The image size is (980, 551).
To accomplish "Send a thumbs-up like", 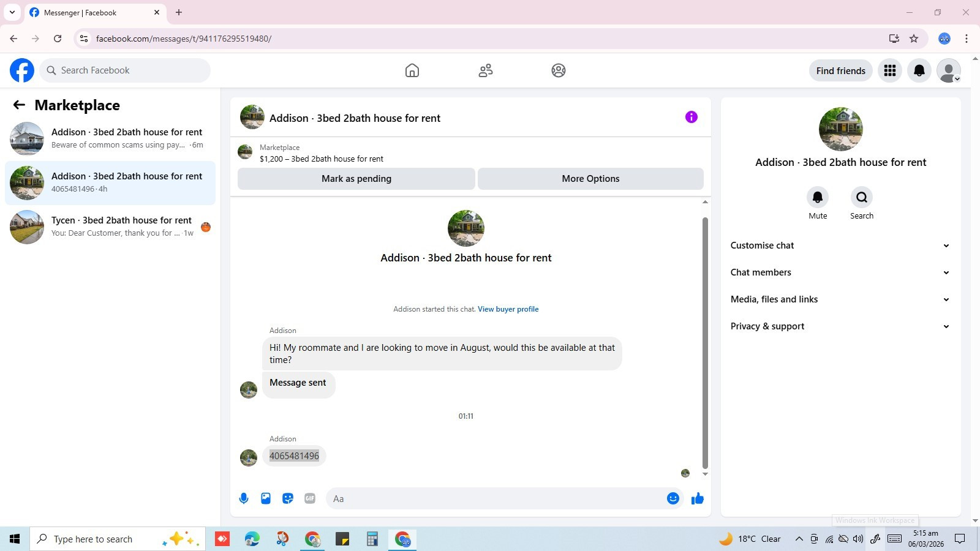I will (x=698, y=498).
